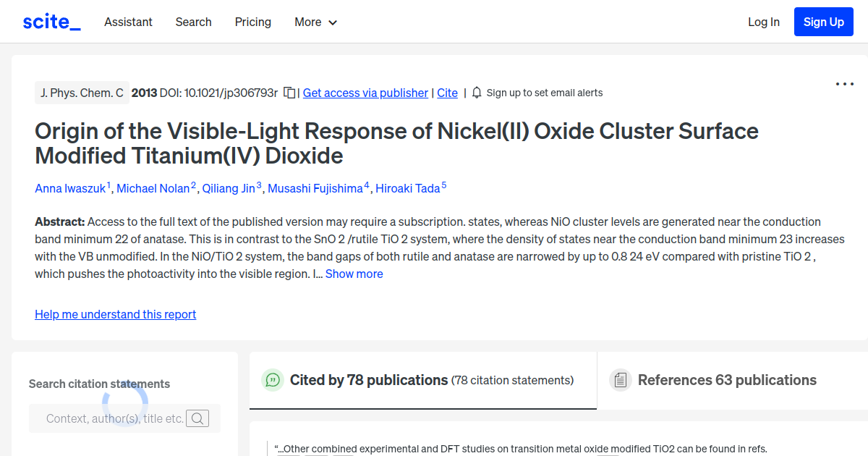Open the Cite link
The image size is (868, 456).
point(447,93)
